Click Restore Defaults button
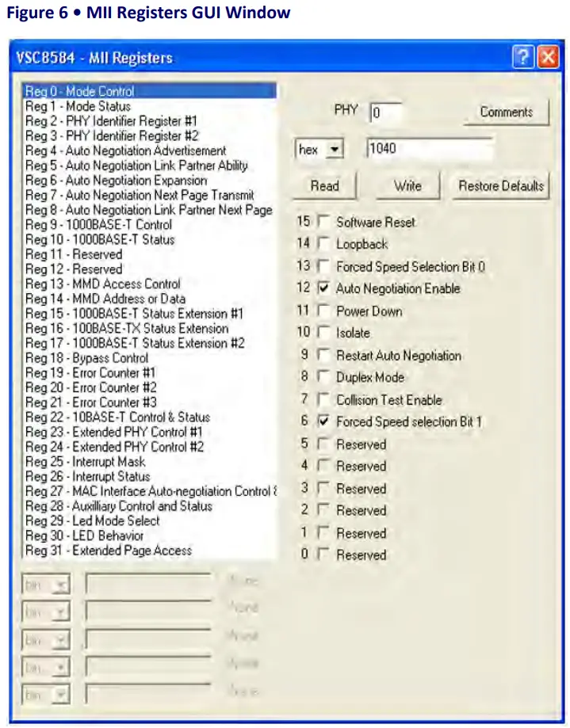This screenshot has width=570, height=728. point(501,185)
